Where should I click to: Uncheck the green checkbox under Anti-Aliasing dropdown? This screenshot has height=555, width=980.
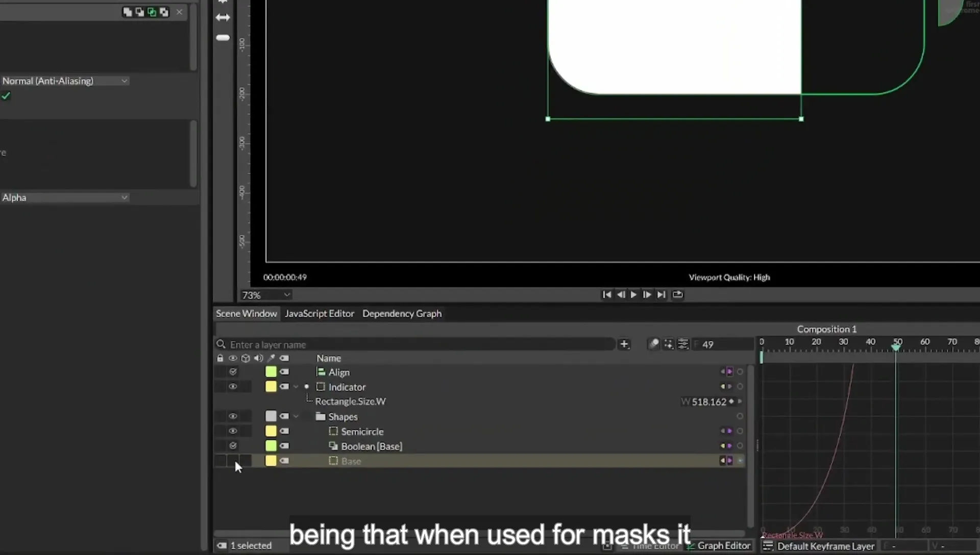pos(6,96)
